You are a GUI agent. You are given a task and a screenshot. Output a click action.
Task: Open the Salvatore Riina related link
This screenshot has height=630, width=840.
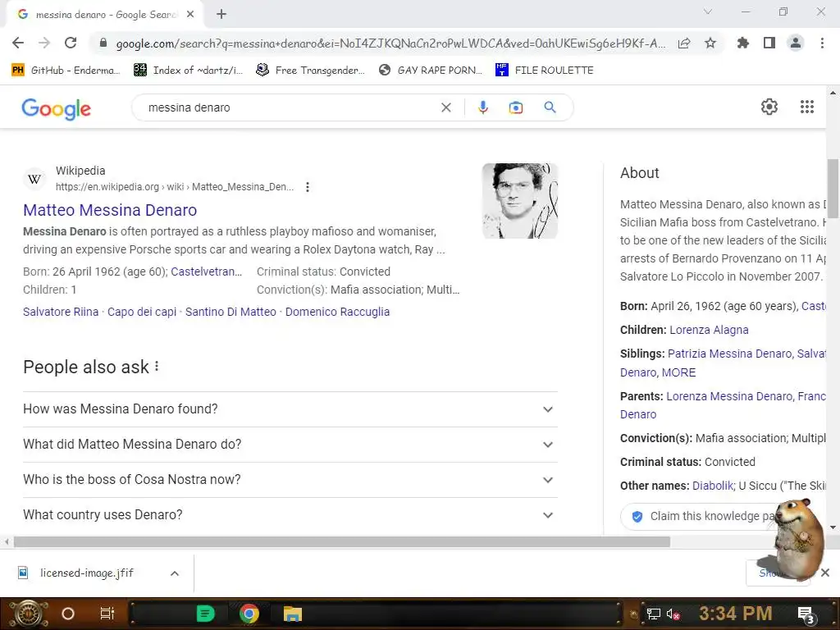pyautogui.click(x=61, y=312)
